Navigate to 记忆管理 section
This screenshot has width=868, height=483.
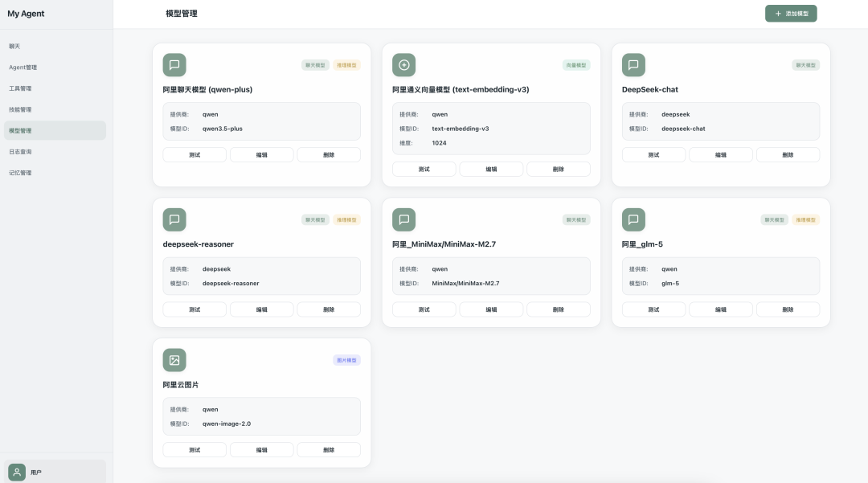[x=21, y=173]
